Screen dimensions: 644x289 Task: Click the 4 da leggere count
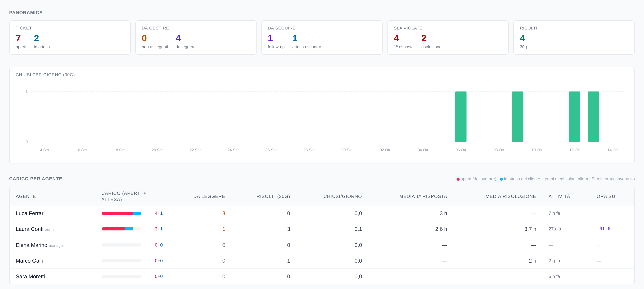[x=178, y=38]
